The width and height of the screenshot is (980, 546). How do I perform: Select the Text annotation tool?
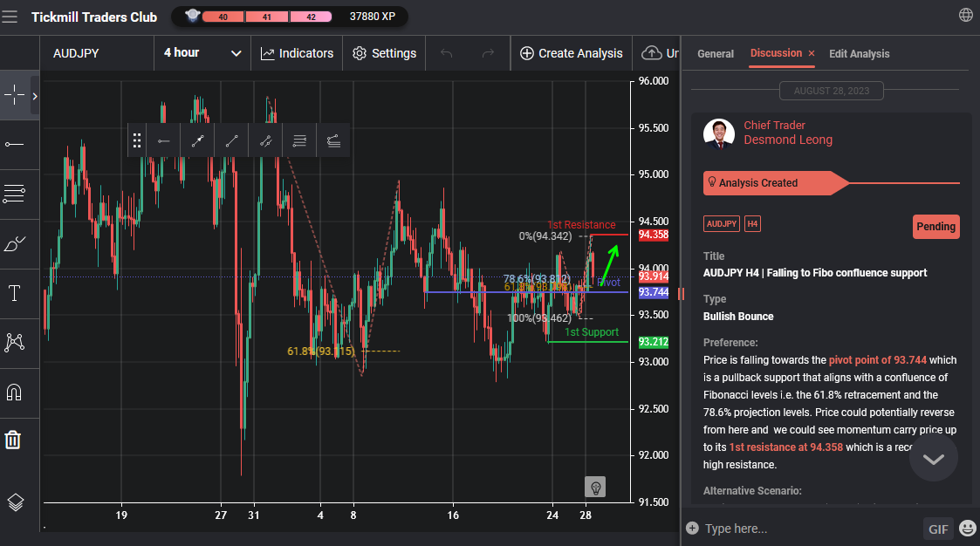(14, 293)
